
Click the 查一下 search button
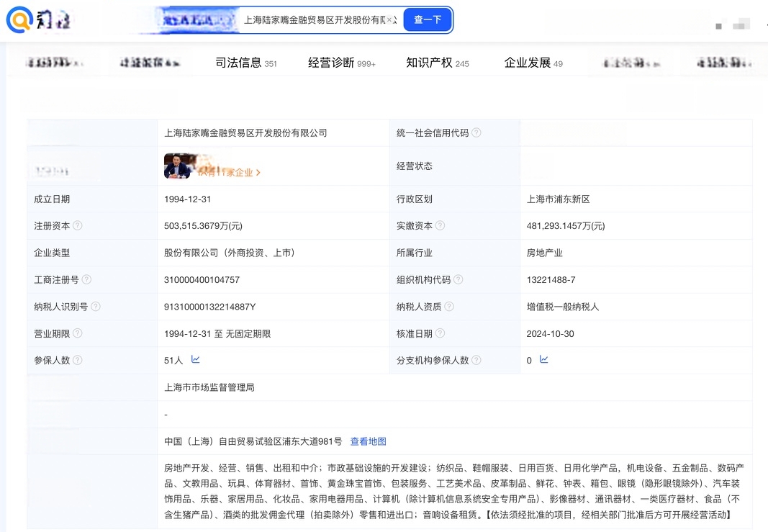tap(428, 19)
